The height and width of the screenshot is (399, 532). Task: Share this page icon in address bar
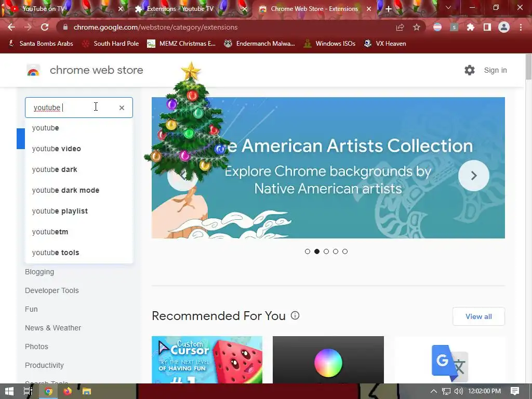point(400,28)
